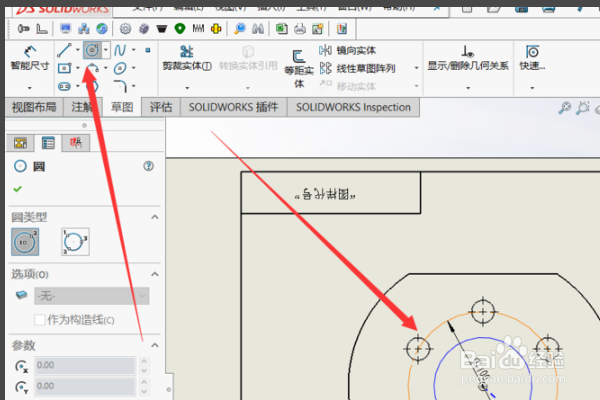Confirm circle with green check mark
This screenshot has width=600, height=400.
pos(18,189)
